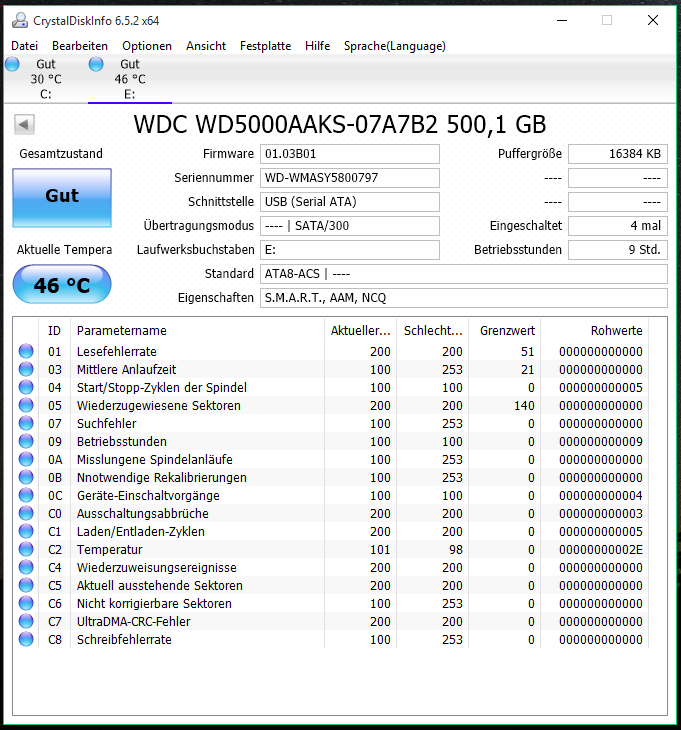The height and width of the screenshot is (730, 681).
Task: Click the Rohwerte column header
Action: tap(595, 331)
